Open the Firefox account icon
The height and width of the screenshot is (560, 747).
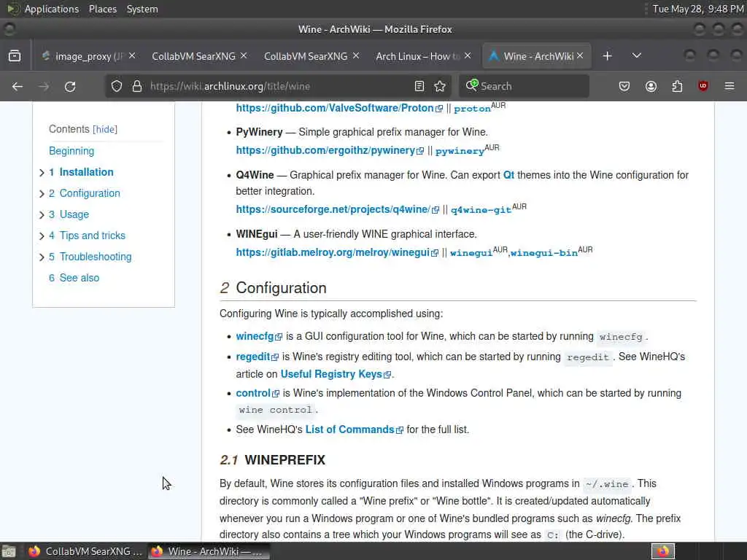[x=651, y=86]
